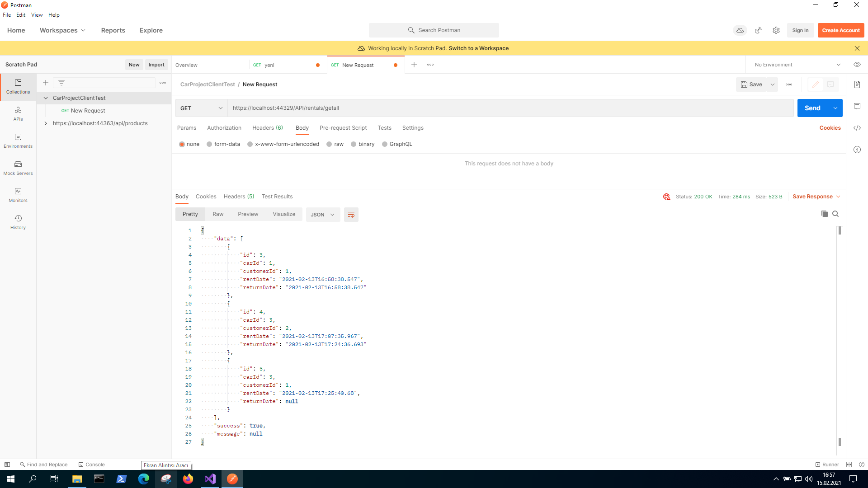
Task: Open the Authorization request tab
Action: pos(224,128)
